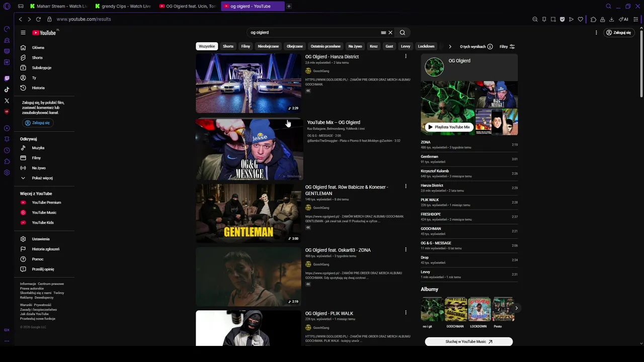Screen dimensions: 644x362
Task: Select the Kesz filter chip
Action: (x=374, y=46)
